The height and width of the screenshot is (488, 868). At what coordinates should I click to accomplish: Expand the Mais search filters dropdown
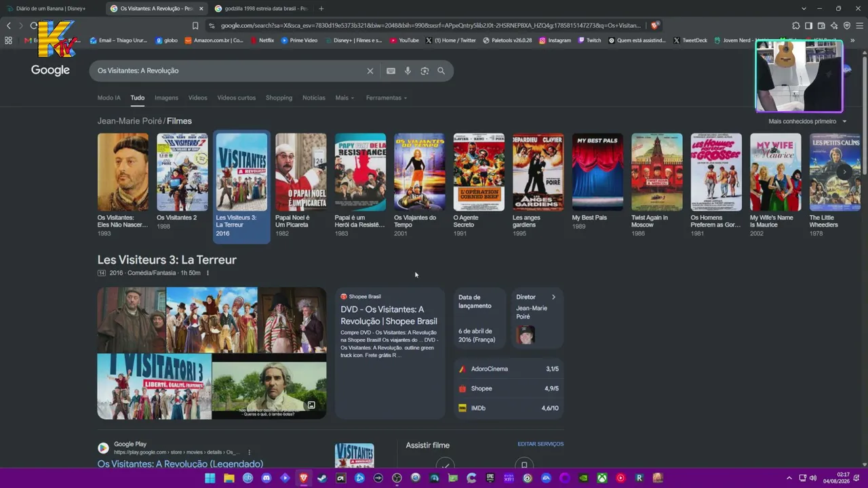[x=344, y=98]
